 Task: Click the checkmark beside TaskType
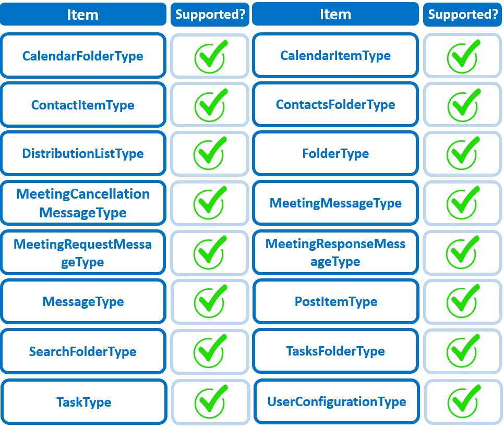210,402
